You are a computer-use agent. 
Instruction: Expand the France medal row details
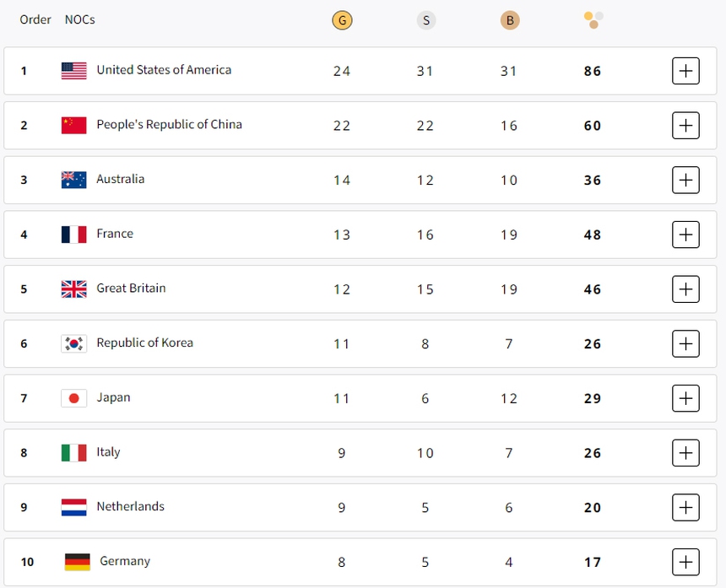(x=685, y=235)
